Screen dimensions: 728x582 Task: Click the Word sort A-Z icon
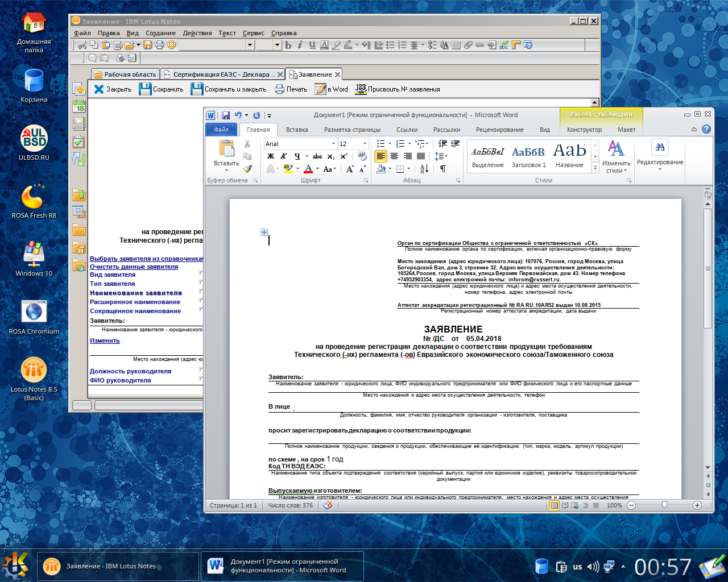click(x=424, y=169)
